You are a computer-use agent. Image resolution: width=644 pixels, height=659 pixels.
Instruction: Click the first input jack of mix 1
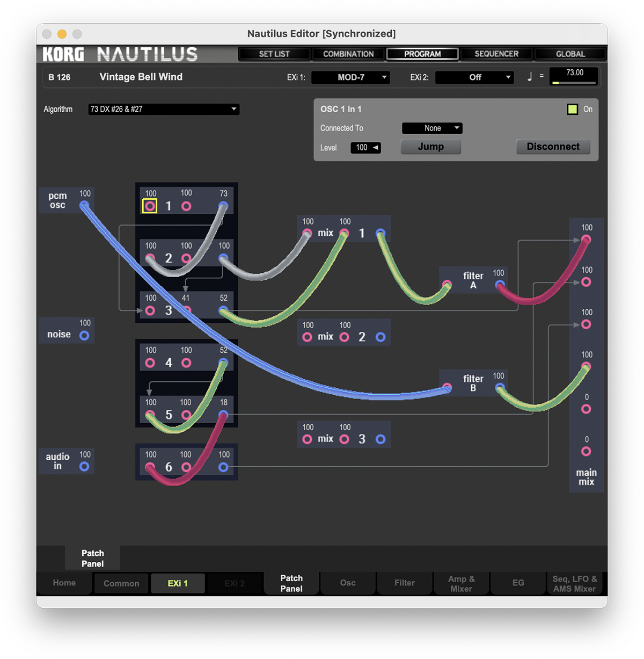point(307,233)
